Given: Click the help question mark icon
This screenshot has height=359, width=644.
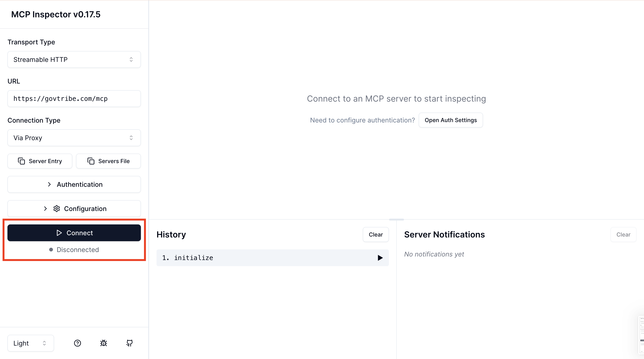Looking at the screenshot, I should [x=78, y=343].
